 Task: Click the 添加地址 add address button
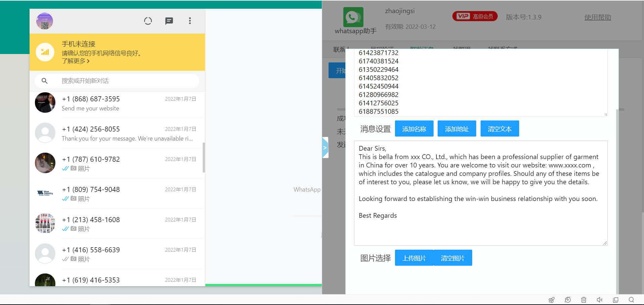[457, 129]
